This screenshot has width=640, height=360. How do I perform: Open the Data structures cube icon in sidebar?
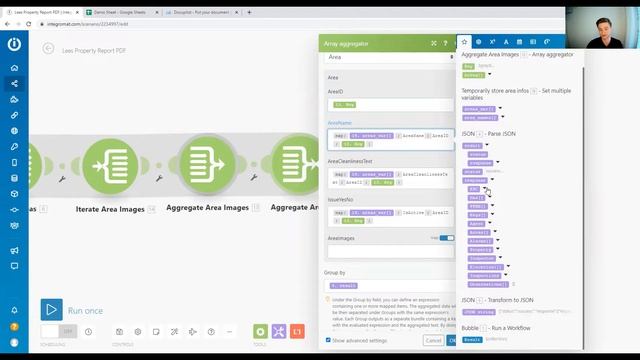(14, 194)
